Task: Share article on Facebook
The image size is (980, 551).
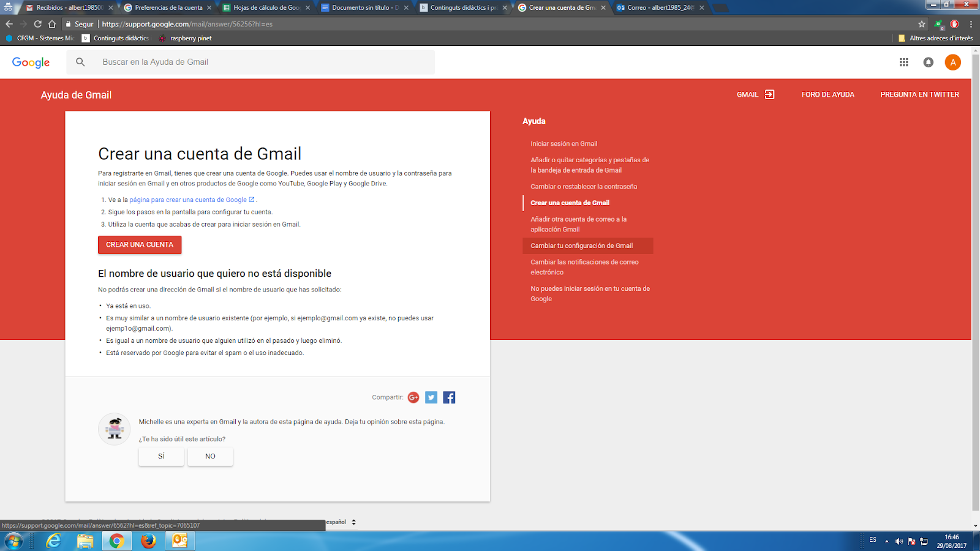Action: pyautogui.click(x=449, y=397)
